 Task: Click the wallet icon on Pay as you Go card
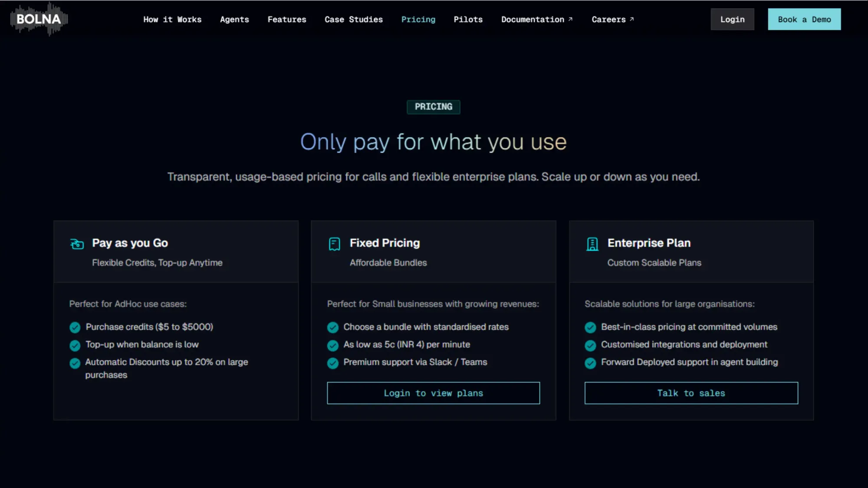click(77, 243)
